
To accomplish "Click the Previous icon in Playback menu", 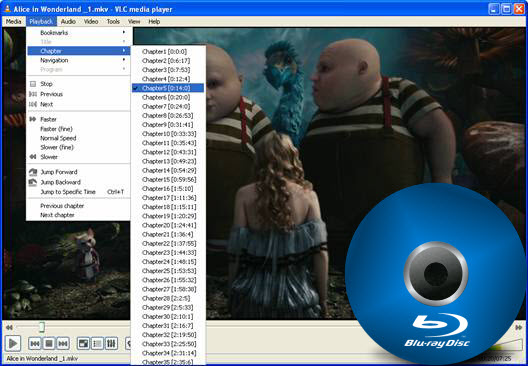I will 33,94.
